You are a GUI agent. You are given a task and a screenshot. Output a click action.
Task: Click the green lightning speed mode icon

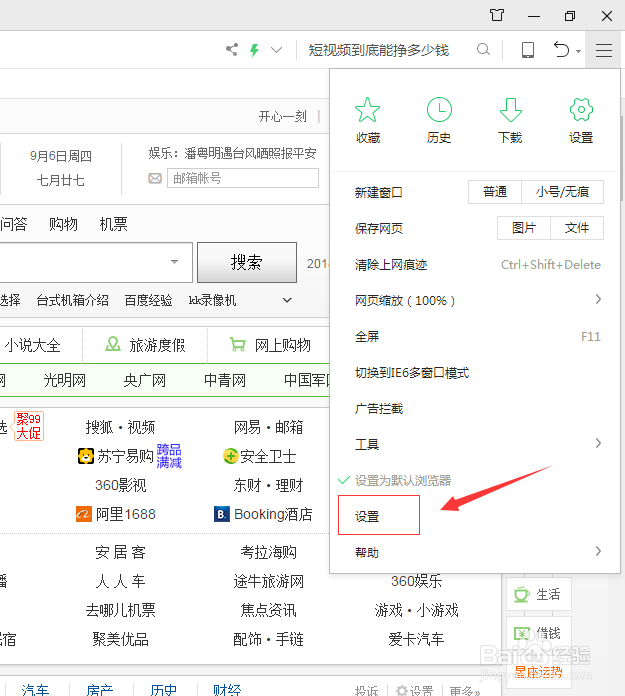(254, 50)
